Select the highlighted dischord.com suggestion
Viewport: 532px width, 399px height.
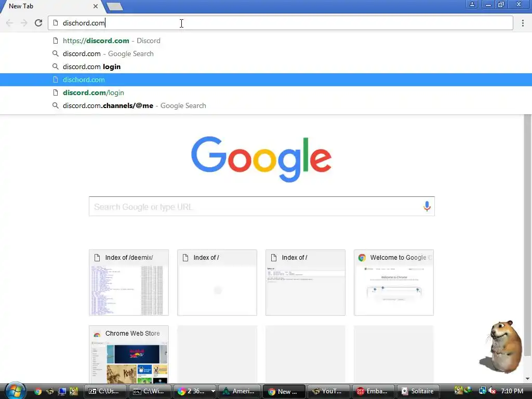click(266, 79)
